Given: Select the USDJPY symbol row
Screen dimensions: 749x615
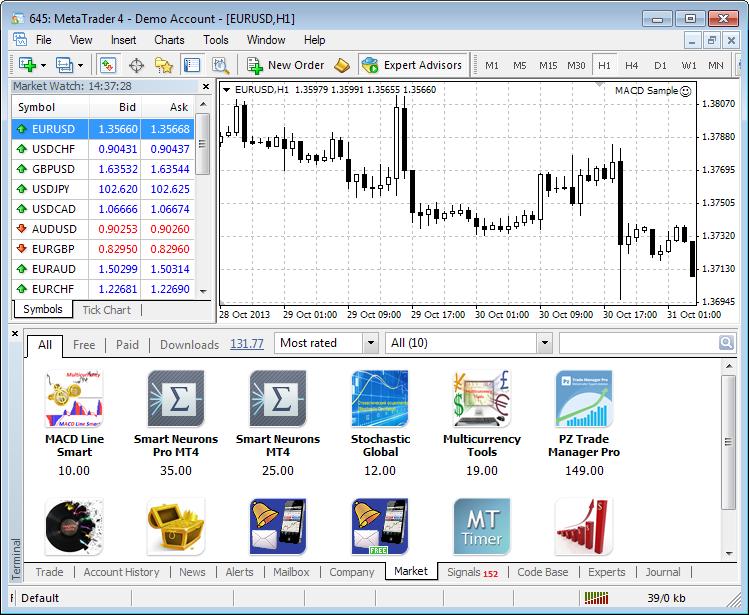Looking at the screenshot, I should (103, 189).
